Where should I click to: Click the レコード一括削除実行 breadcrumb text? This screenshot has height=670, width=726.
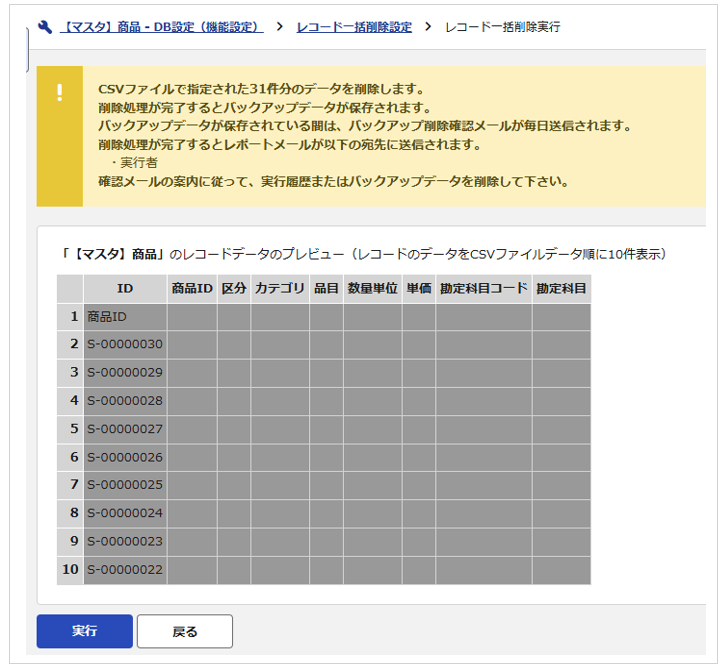click(x=502, y=27)
